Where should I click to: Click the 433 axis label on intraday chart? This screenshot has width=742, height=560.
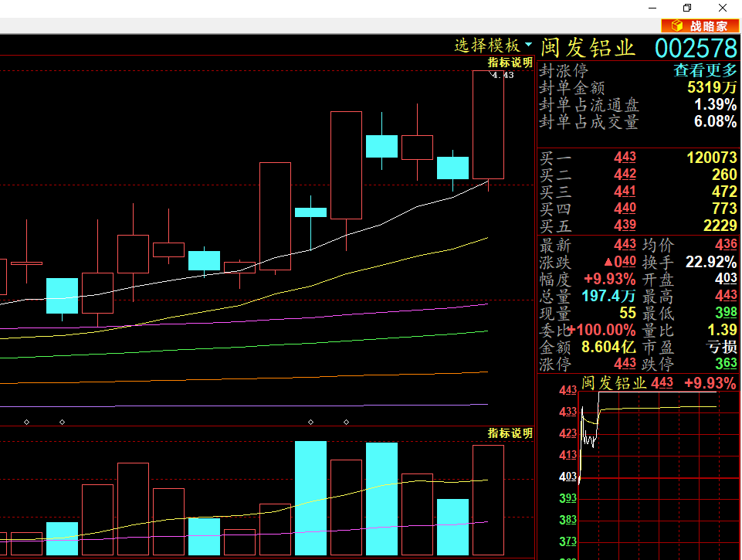coord(568,412)
